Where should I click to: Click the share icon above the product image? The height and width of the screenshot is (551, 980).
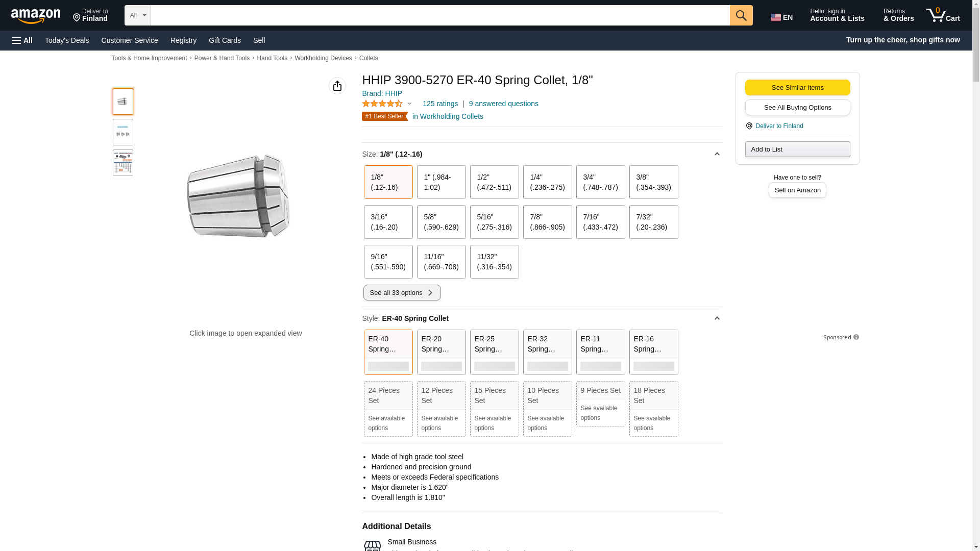[x=337, y=86]
